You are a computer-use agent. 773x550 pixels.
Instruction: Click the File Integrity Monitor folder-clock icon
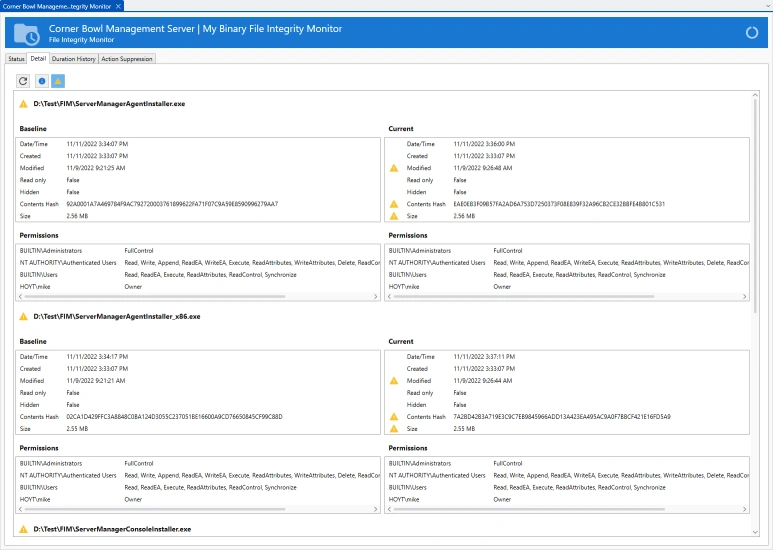pyautogui.click(x=27, y=34)
